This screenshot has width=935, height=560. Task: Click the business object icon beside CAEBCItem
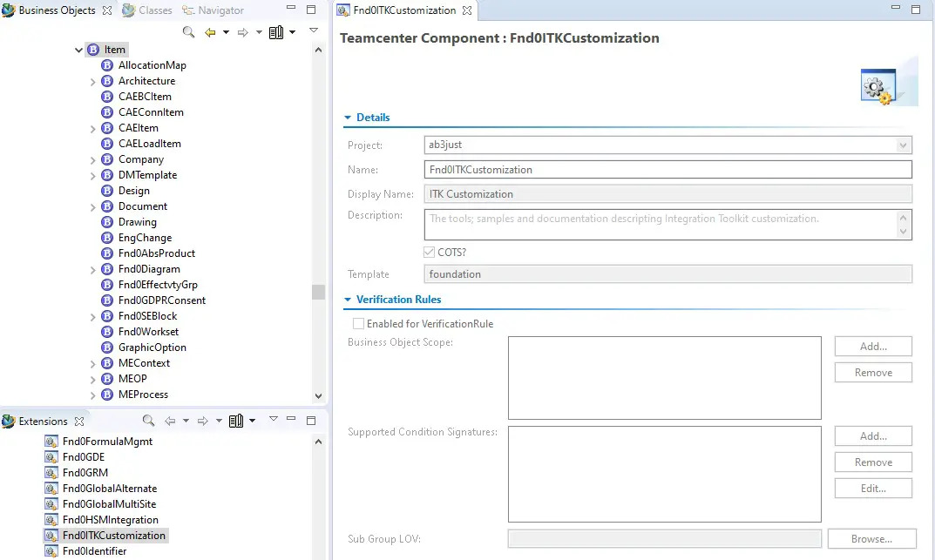pyautogui.click(x=107, y=97)
